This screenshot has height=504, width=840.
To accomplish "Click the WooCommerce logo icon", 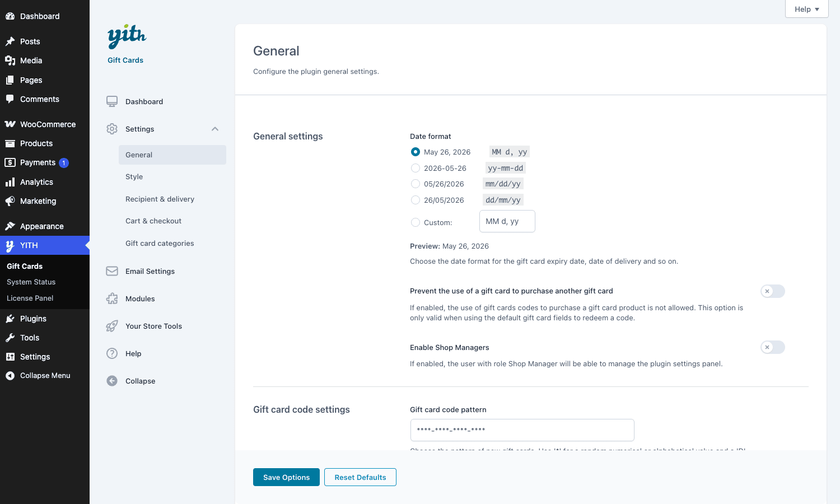I will click(10, 124).
